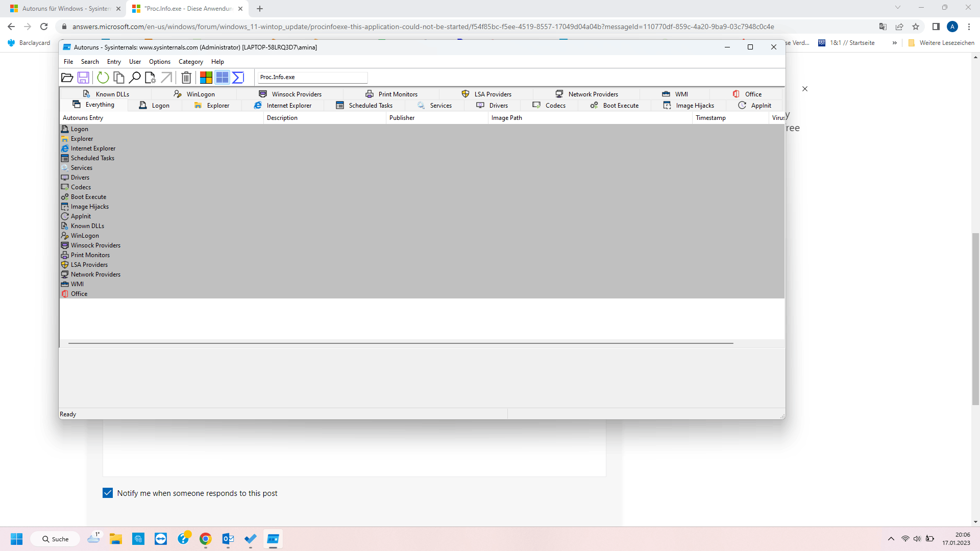Switch to the Codecs tab

pyautogui.click(x=549, y=106)
